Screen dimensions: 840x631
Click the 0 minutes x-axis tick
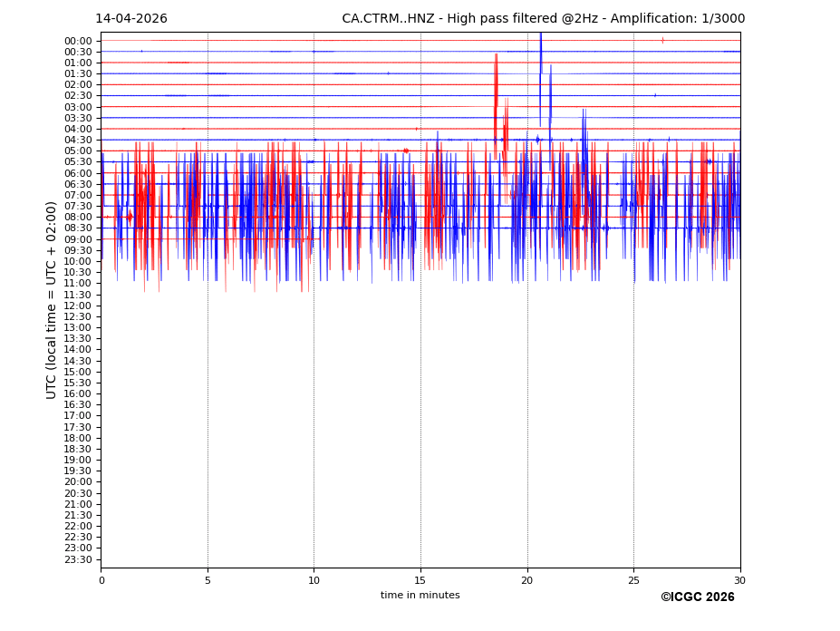pos(101,580)
